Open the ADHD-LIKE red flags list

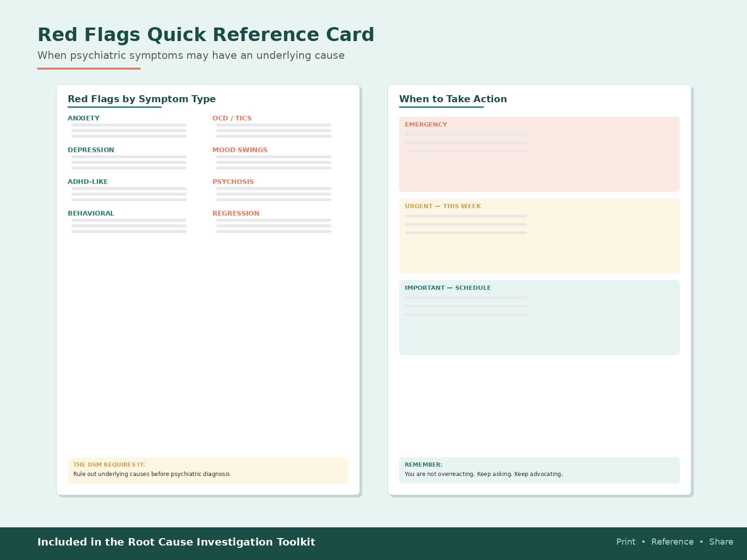pyautogui.click(x=88, y=182)
